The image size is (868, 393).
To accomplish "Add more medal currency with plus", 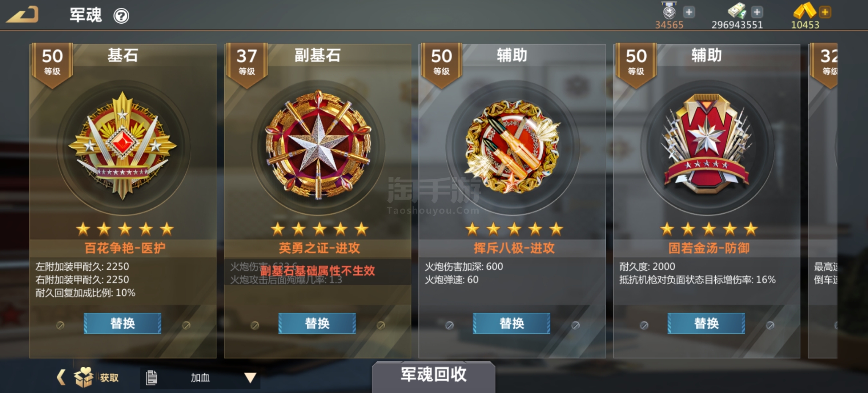I will (689, 12).
